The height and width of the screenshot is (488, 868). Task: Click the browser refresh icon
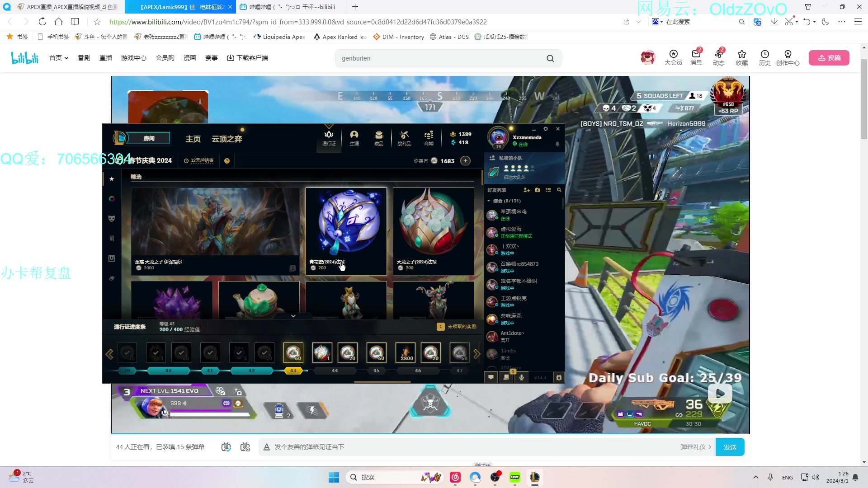(42, 22)
